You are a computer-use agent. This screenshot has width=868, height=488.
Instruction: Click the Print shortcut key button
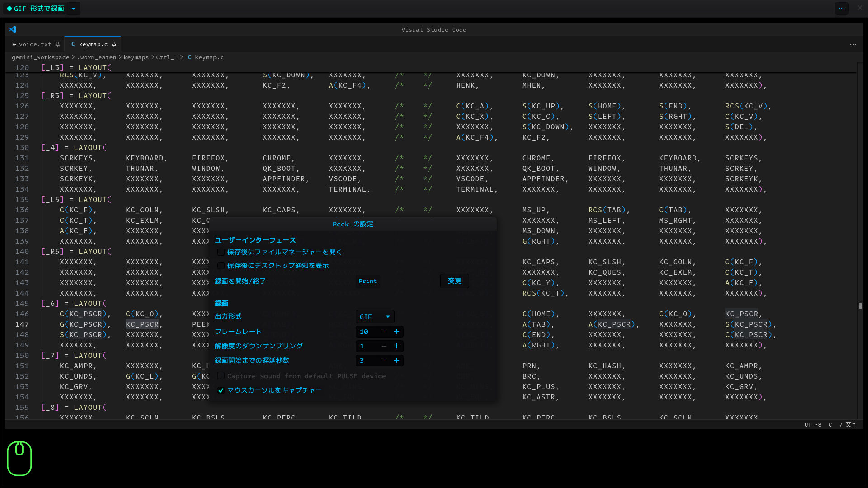(368, 281)
